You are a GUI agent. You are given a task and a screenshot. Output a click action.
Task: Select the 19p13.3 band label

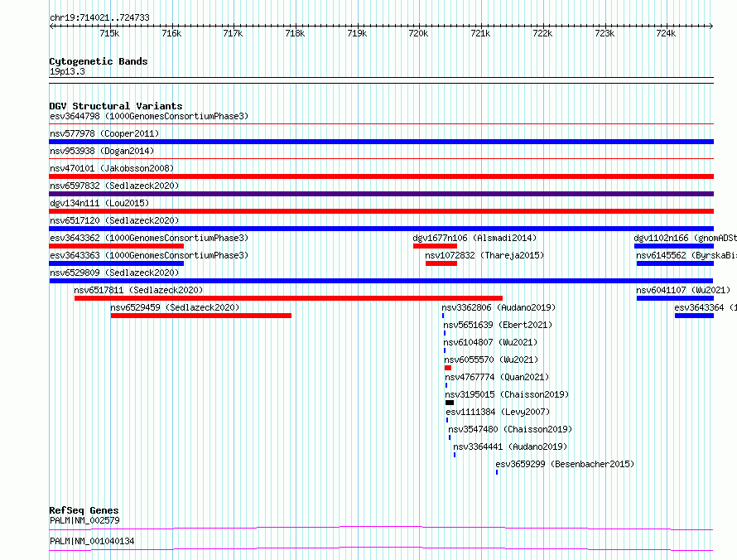coord(67,71)
